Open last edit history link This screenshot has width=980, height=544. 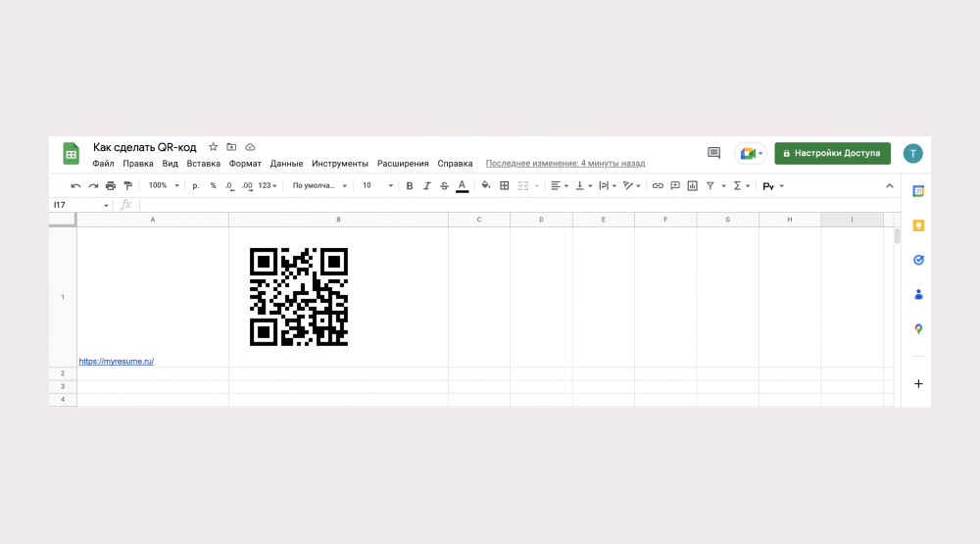coord(565,163)
